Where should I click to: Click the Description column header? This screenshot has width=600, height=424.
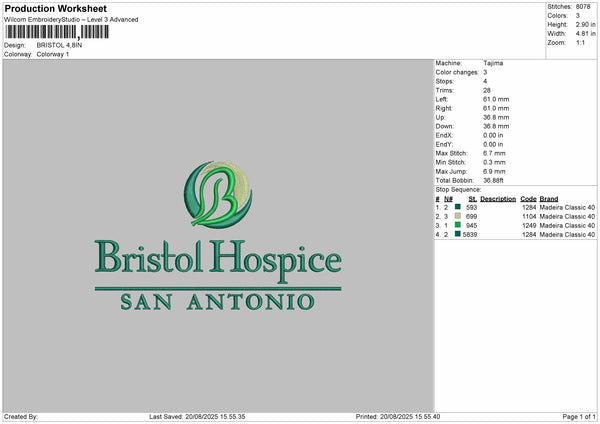tap(498, 199)
